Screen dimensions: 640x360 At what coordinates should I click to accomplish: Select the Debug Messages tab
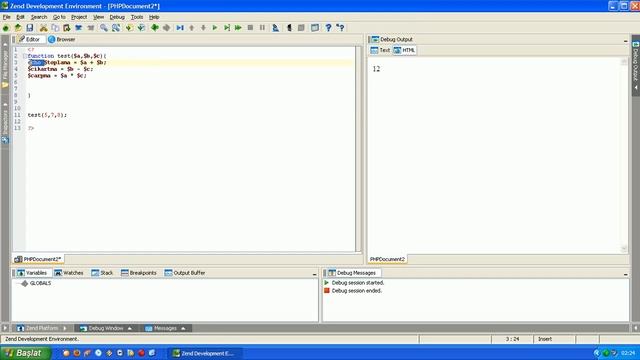tap(352, 273)
